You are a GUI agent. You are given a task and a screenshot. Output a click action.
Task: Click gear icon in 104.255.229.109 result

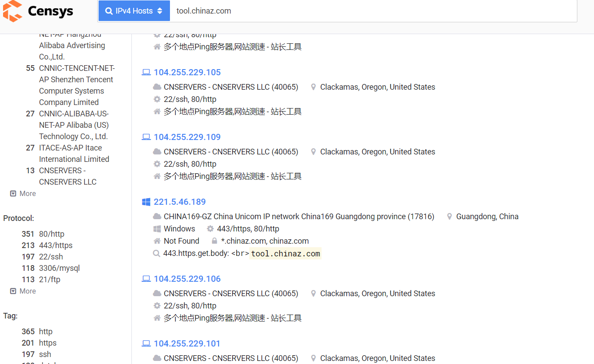(157, 164)
